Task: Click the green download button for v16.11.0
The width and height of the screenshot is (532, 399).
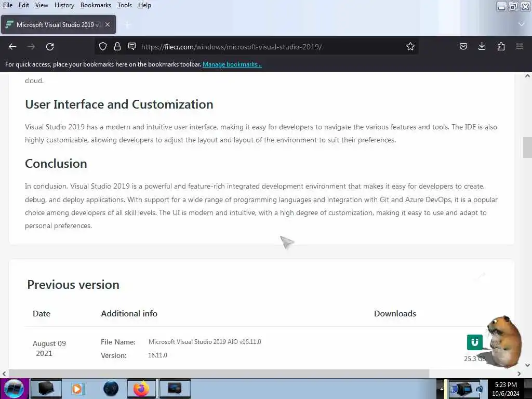Action: (475, 342)
